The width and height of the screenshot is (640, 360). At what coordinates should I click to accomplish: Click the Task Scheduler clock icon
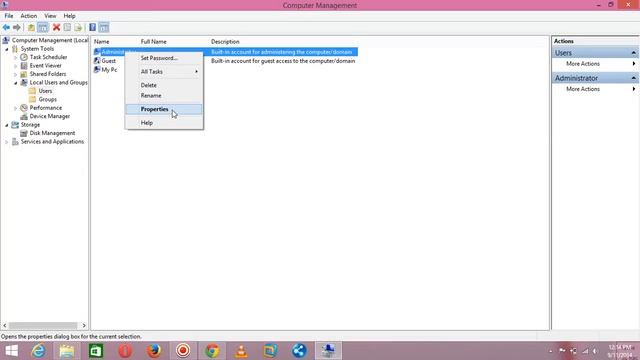[24, 57]
